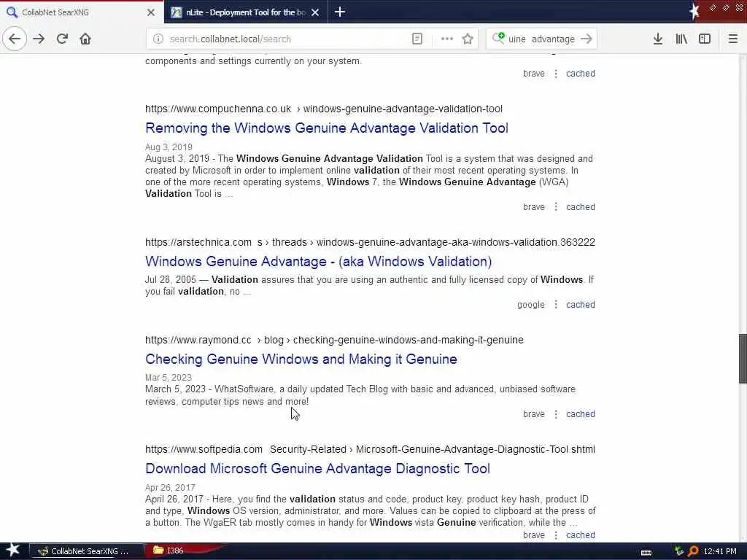The image size is (747, 560).
Task: Open cached link for softpedia result
Action: click(x=580, y=534)
